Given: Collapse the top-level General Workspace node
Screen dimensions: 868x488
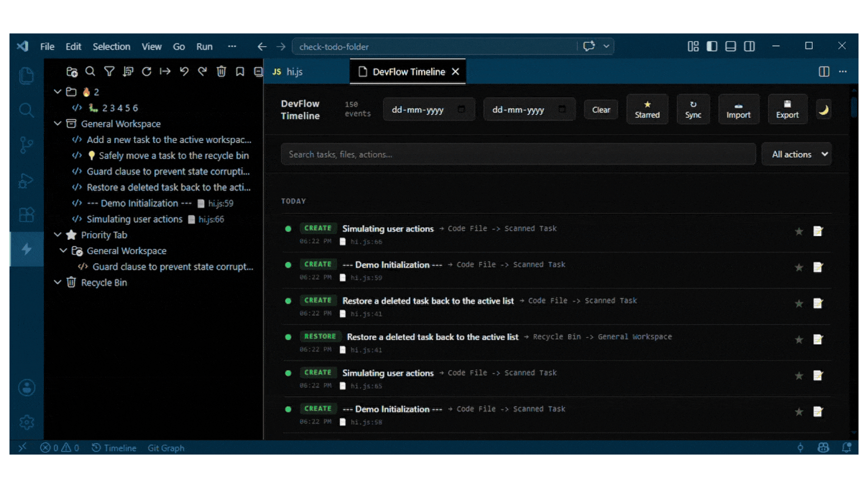Looking at the screenshot, I should tap(57, 123).
